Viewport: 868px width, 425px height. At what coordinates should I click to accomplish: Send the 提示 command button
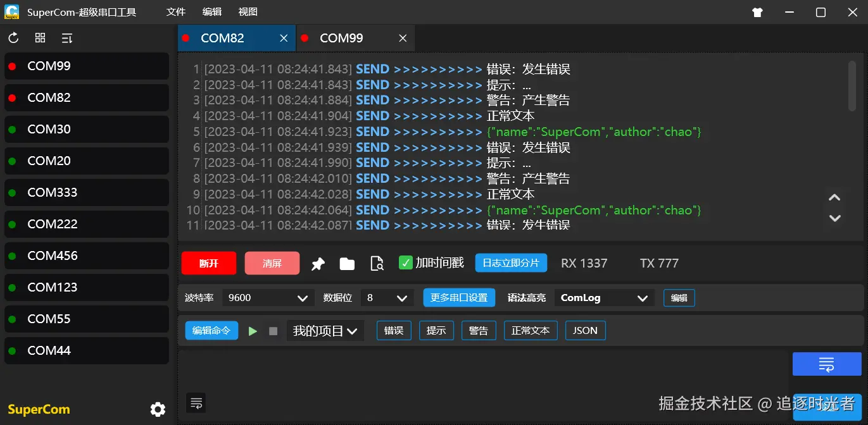[x=436, y=330]
